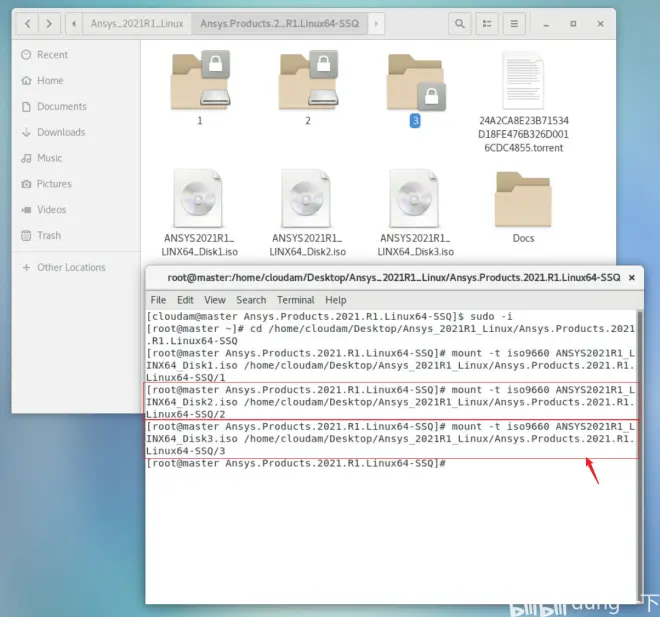Open the Edit menu in terminal window

point(185,300)
